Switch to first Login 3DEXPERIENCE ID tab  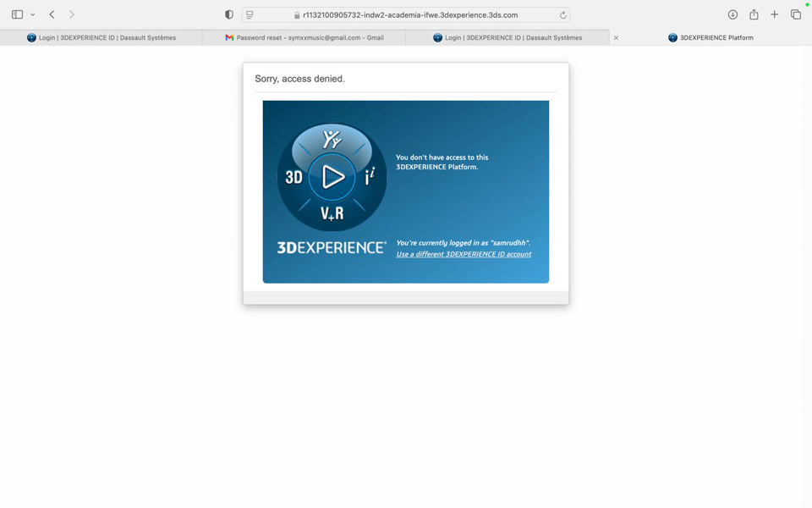click(101, 37)
